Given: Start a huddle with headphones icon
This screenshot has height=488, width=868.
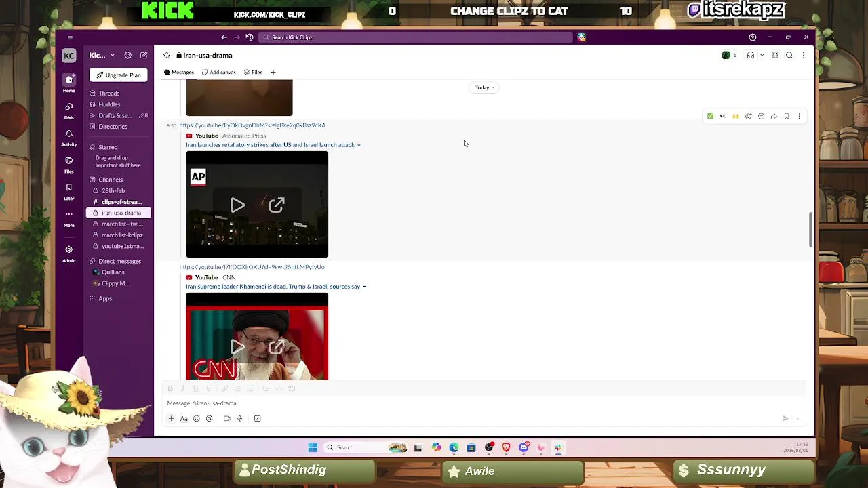Looking at the screenshot, I should click(751, 56).
